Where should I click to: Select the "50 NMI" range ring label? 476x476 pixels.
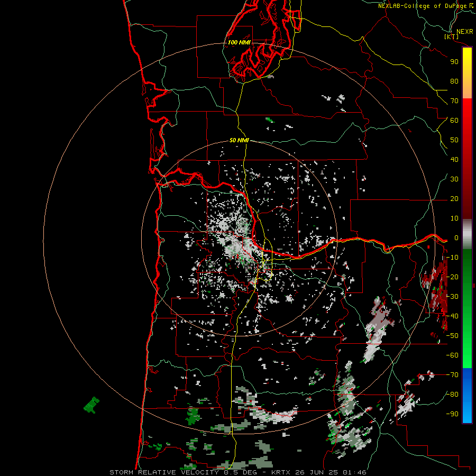(x=239, y=140)
